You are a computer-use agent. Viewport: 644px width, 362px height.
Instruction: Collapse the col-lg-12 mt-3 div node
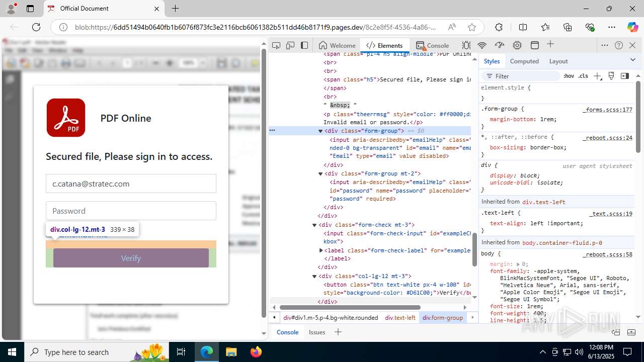pos(314,276)
